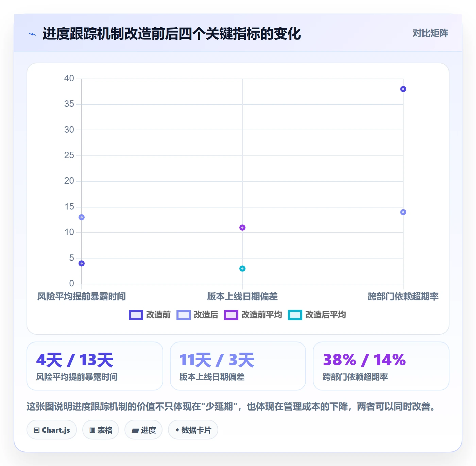Select the 数据卡片 tag chip
The image size is (476, 466).
coord(193,430)
